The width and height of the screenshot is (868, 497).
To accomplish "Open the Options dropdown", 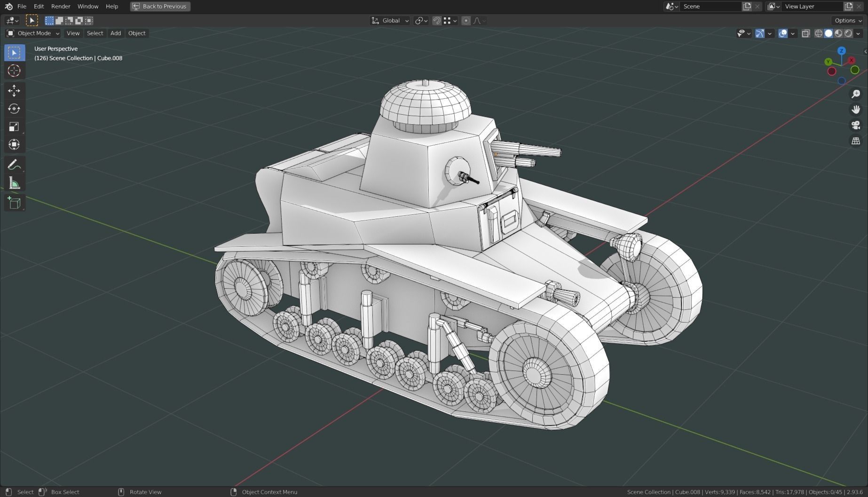I will pos(848,21).
